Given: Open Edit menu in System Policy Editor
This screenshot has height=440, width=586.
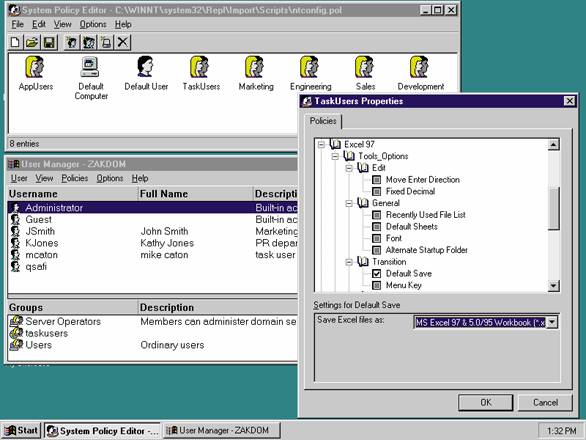Looking at the screenshot, I should [38, 24].
